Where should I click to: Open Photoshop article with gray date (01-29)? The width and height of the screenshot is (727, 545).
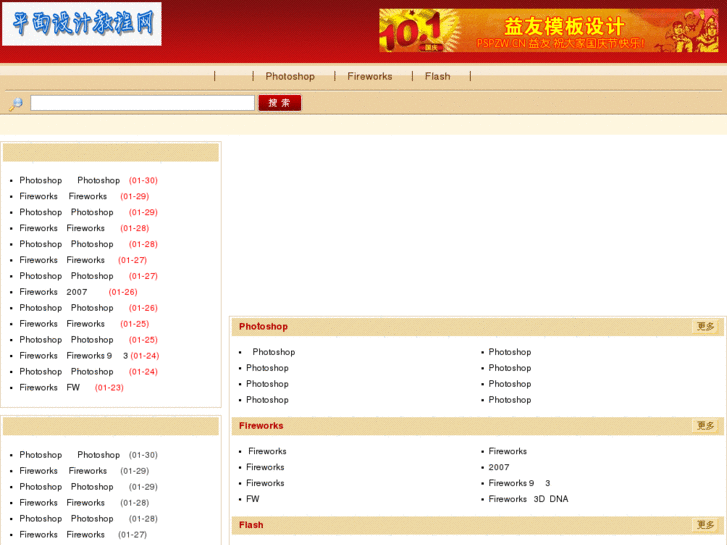pyautogui.click(x=66, y=487)
